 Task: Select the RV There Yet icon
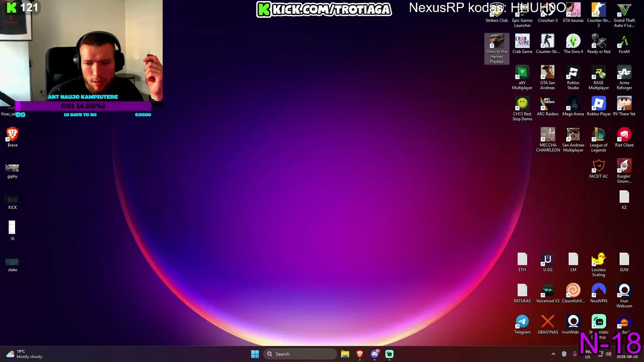[624, 107]
